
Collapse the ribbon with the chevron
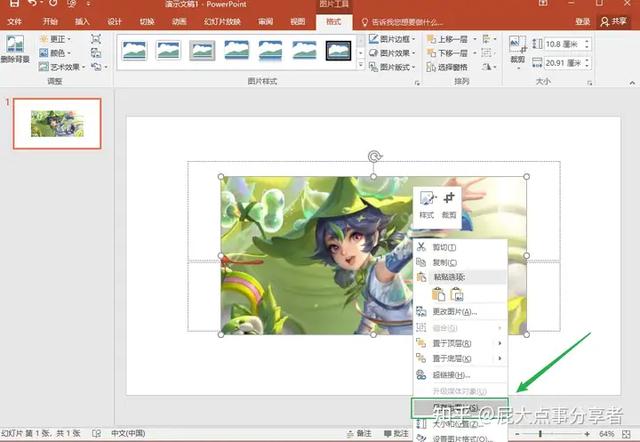point(632,83)
